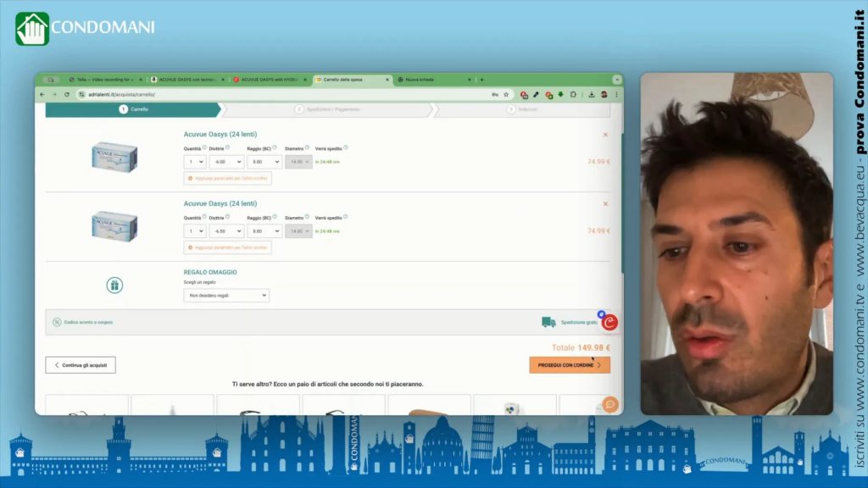The height and width of the screenshot is (488, 868).
Task: Open a new browser tab with plus
Action: click(x=481, y=80)
